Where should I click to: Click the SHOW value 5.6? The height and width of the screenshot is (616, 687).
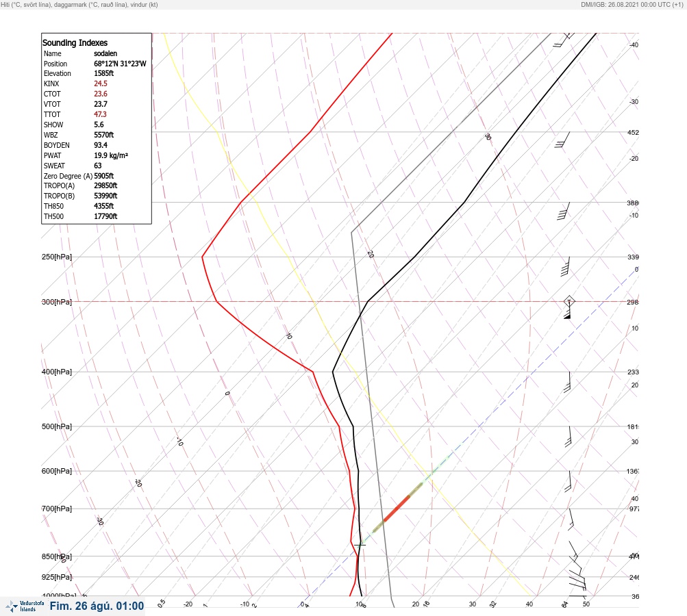point(99,125)
